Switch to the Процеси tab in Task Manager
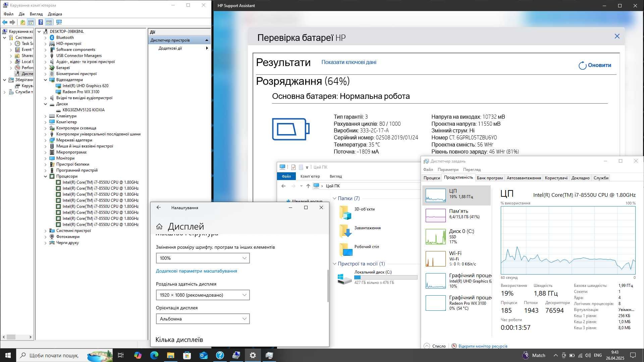The image size is (644, 362). coord(432,178)
